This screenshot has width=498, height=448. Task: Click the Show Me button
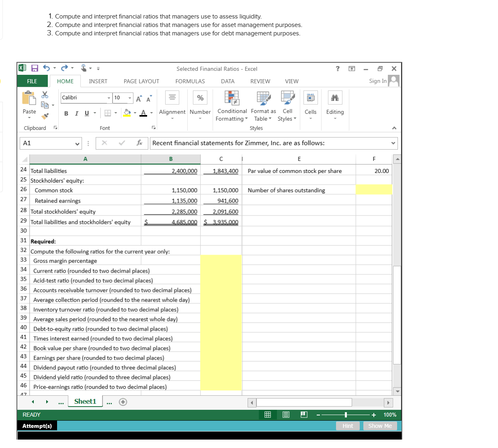(x=379, y=426)
